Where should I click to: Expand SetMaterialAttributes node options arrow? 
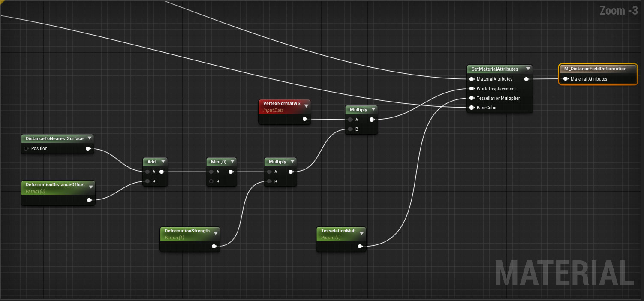tap(528, 69)
